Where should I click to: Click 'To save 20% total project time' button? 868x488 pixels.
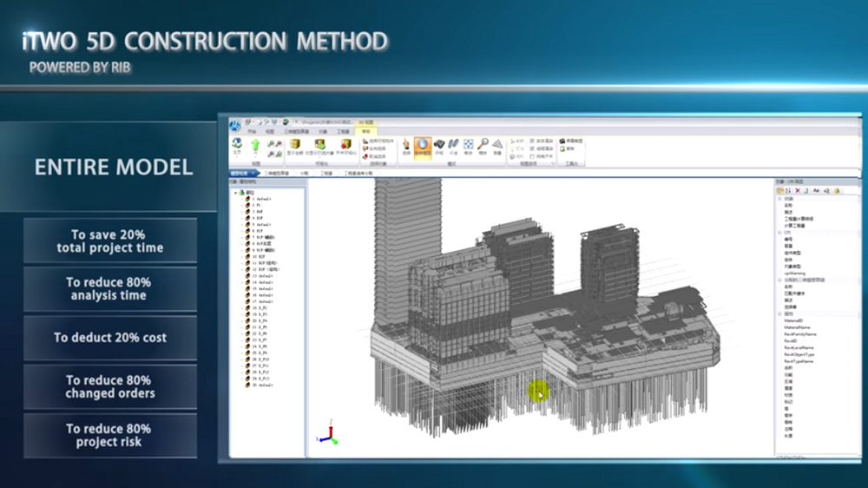(110, 241)
